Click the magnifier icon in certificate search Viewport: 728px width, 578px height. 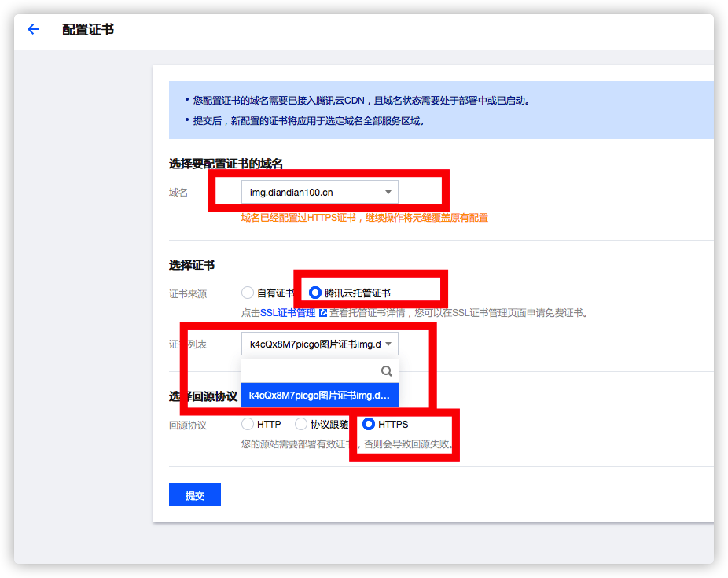(386, 371)
